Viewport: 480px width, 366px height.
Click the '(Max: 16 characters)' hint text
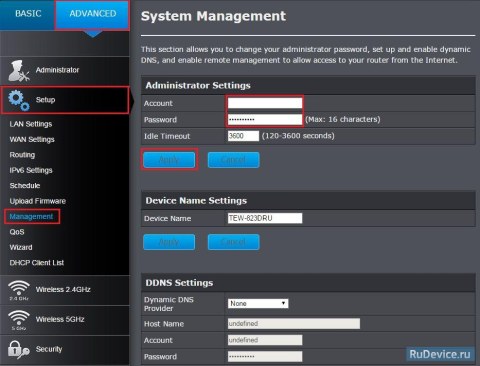[x=343, y=119]
